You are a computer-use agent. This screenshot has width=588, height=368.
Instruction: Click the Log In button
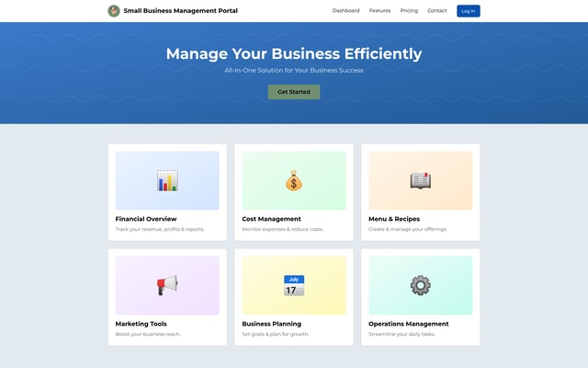pos(469,11)
